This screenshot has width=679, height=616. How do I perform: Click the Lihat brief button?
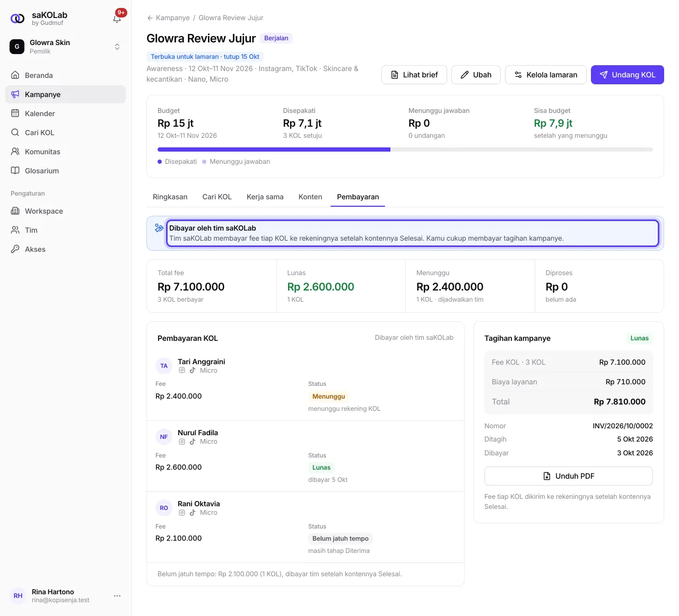[414, 75]
